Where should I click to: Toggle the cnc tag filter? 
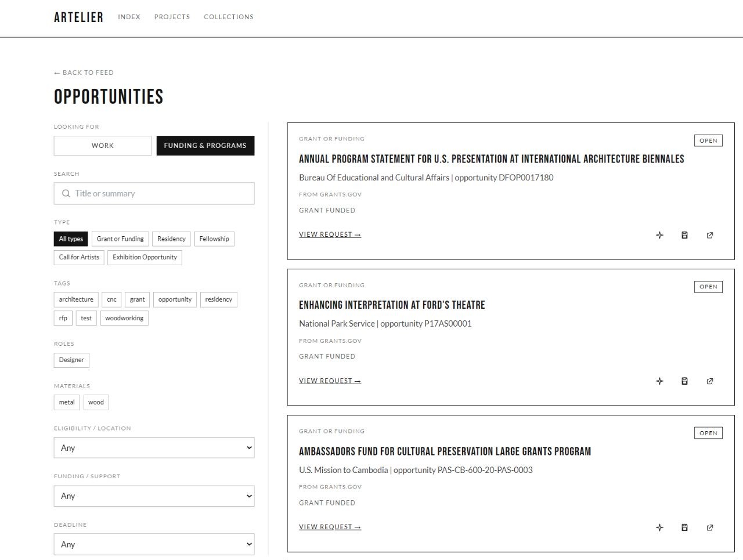click(x=111, y=299)
